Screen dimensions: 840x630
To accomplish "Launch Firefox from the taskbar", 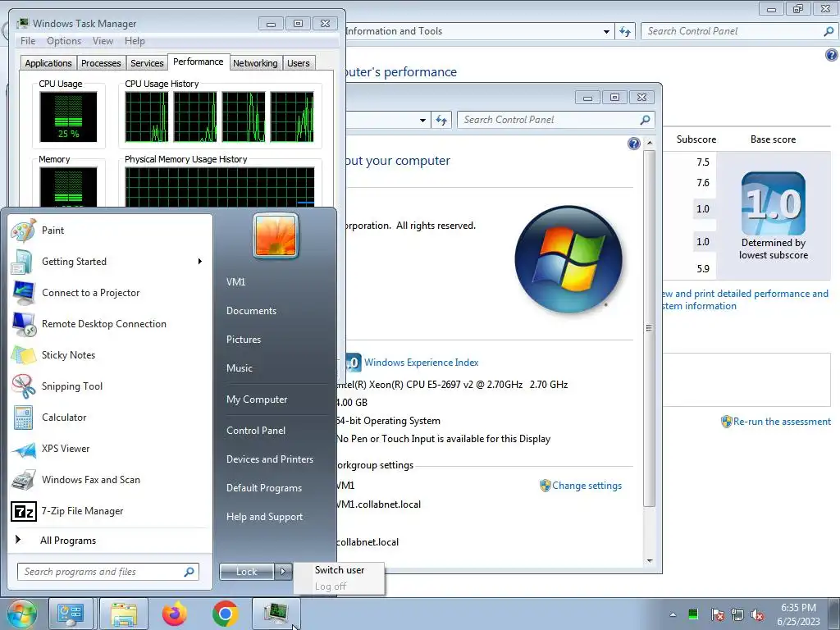I will [175, 614].
